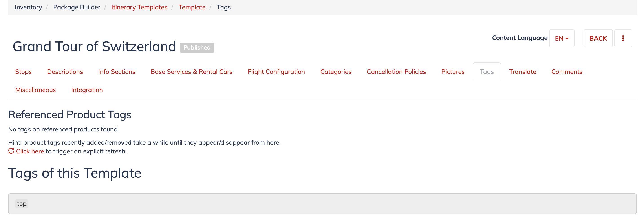The image size is (644, 224).
Task: Click here link to trigger refresh
Action: (30, 151)
